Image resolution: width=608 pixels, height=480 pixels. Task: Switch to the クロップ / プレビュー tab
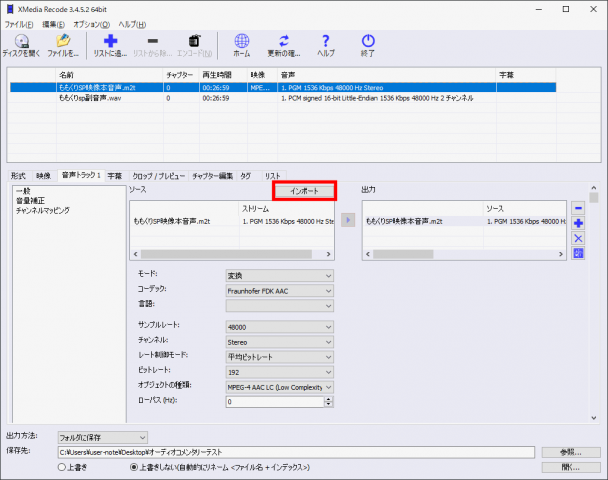pos(158,176)
